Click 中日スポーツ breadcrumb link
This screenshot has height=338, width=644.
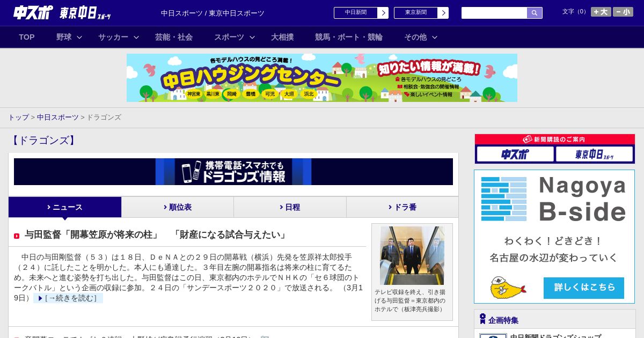pos(57,117)
